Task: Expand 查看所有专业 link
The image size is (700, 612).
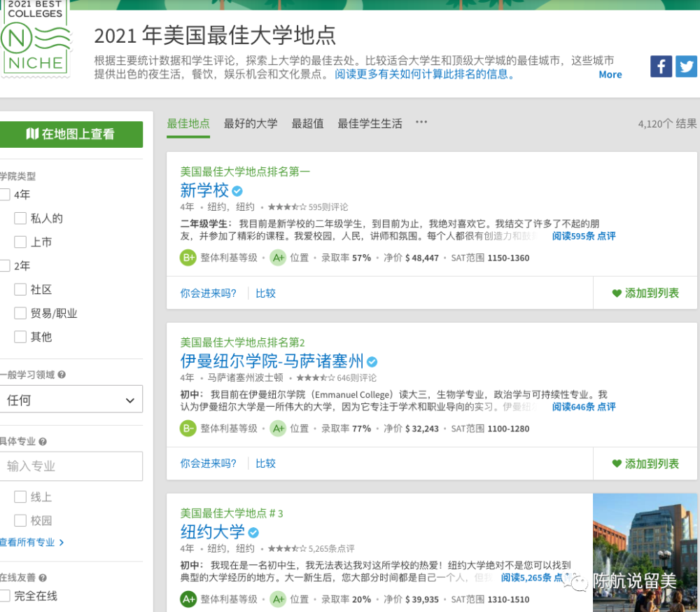Action: tap(32, 542)
